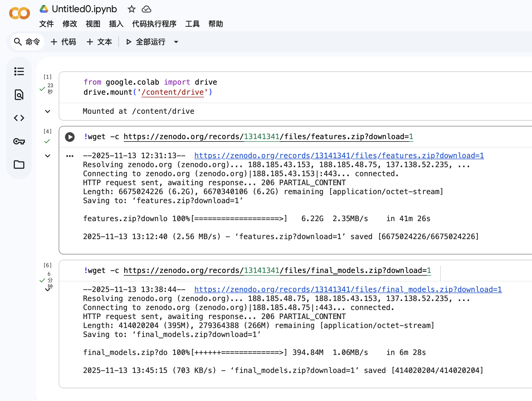Open output options three-dot menu
The width and height of the screenshot is (532, 401).
[x=70, y=156]
